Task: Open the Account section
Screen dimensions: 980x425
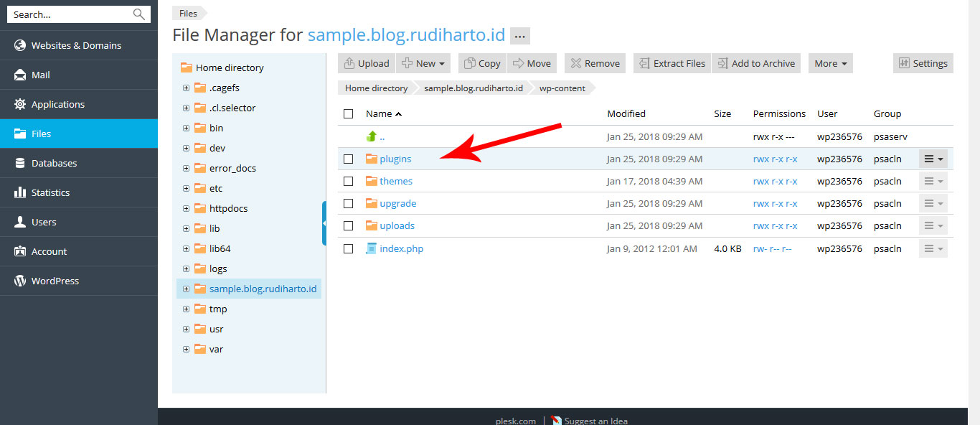Action: coord(79,251)
